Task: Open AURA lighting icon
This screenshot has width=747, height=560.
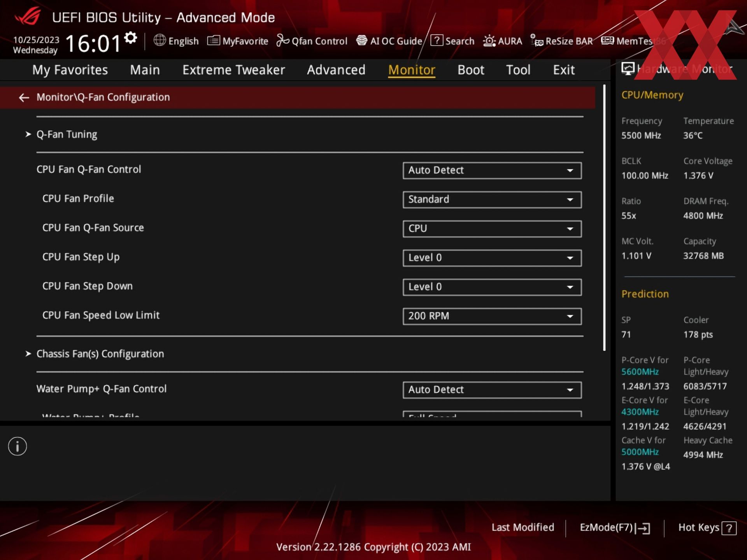Action: [489, 40]
